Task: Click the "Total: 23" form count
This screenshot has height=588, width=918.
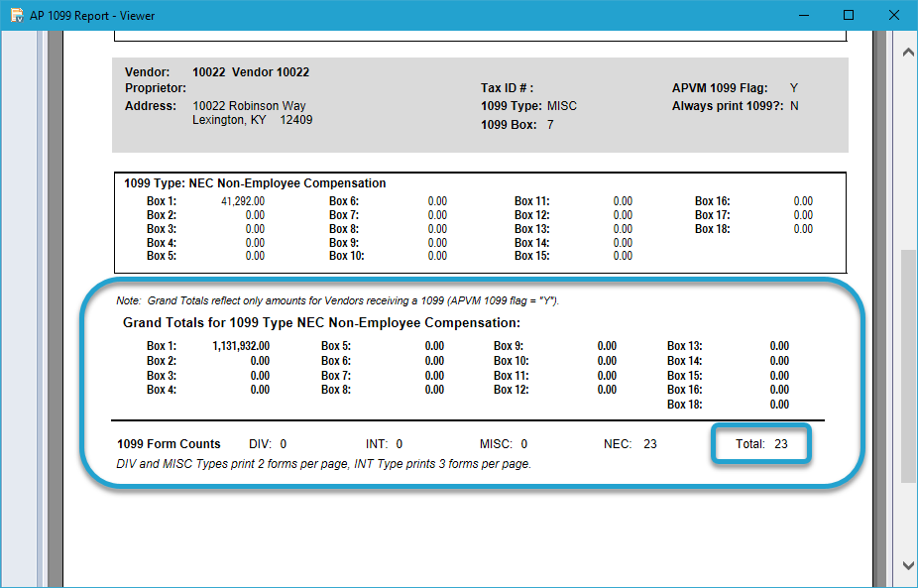Action: [761, 444]
